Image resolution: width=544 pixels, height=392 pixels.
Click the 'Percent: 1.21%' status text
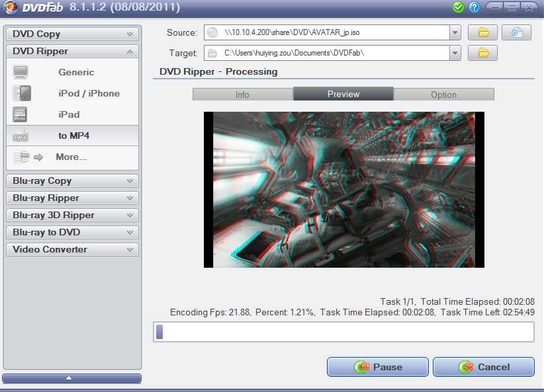coord(285,312)
